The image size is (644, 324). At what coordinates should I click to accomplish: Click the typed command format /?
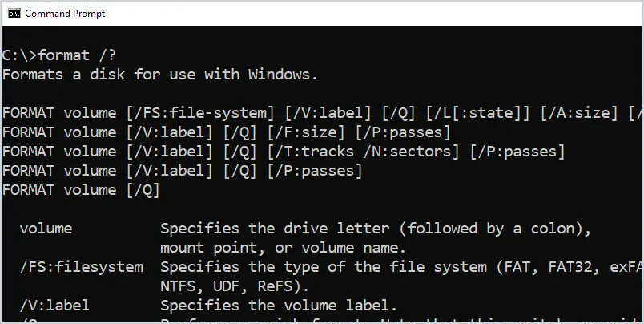pos(77,55)
